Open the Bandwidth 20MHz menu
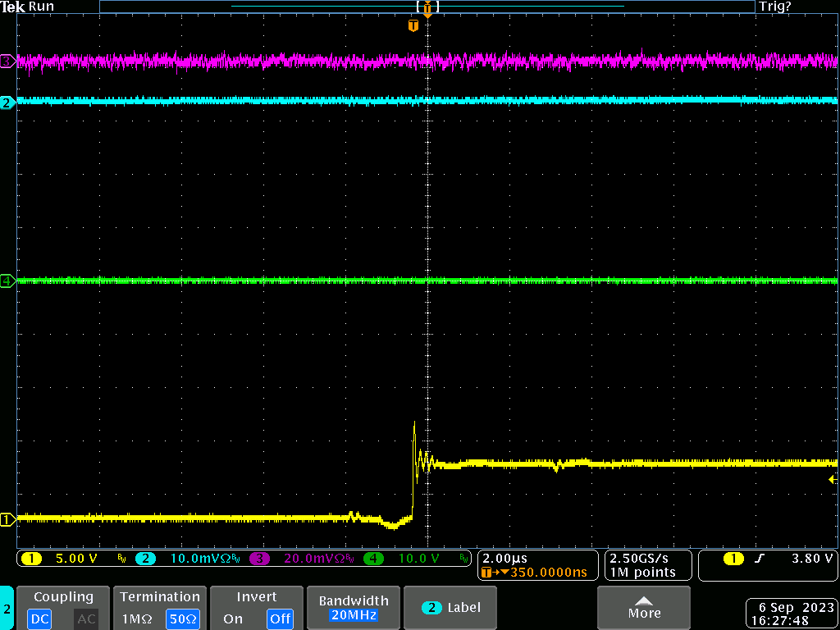Viewport: 840px width, 630px height. (x=353, y=608)
